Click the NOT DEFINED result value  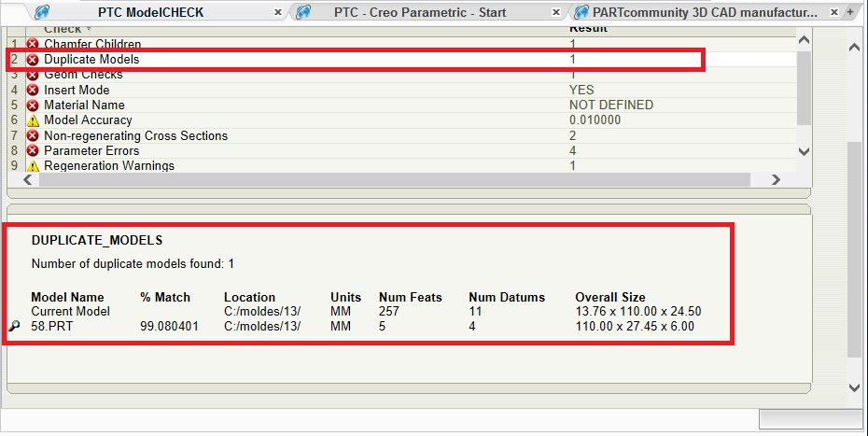click(x=611, y=105)
